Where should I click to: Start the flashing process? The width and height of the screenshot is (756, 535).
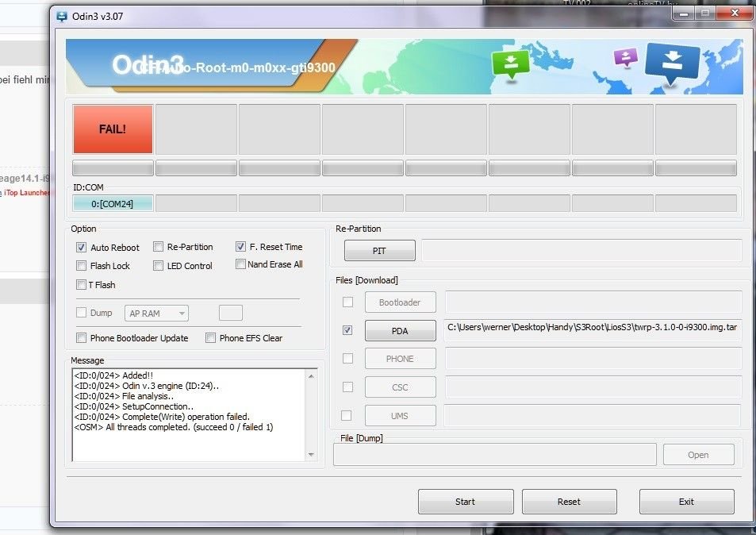pos(466,502)
